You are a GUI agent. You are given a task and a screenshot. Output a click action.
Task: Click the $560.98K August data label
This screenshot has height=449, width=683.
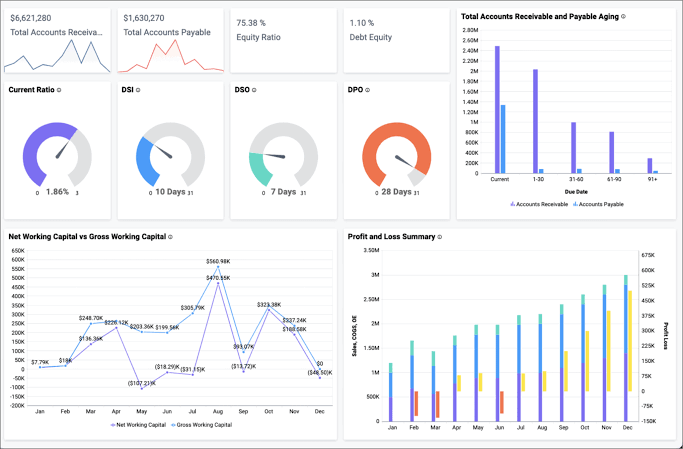point(218,262)
